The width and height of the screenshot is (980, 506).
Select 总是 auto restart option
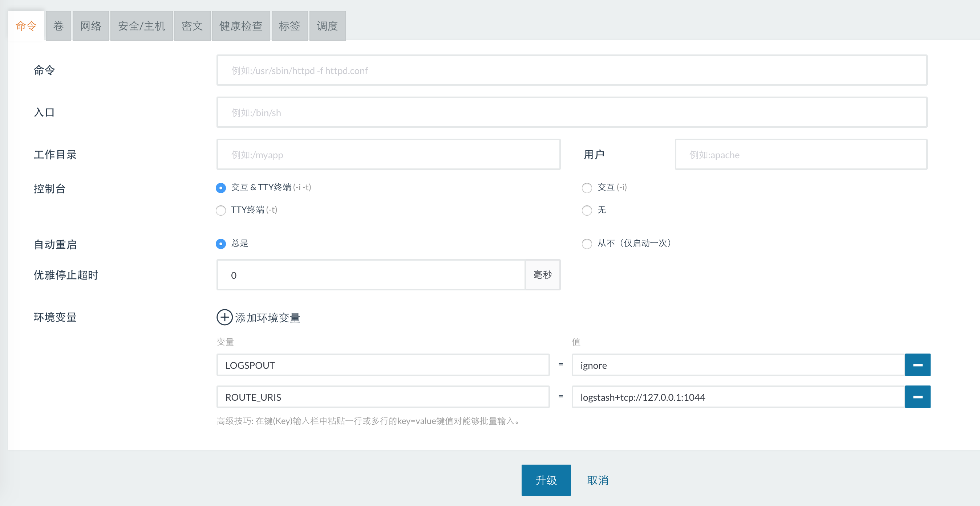pyautogui.click(x=220, y=244)
